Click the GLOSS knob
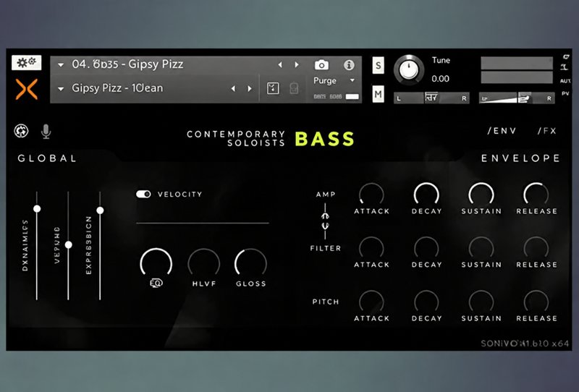Image resolution: width=579 pixels, height=392 pixels. pos(250,263)
